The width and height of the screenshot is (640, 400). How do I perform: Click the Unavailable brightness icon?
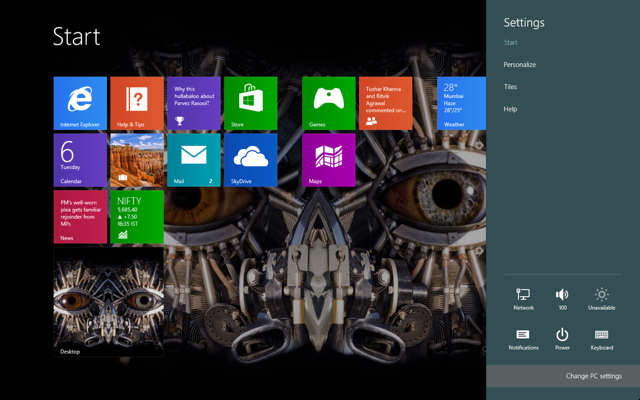[x=601, y=298]
